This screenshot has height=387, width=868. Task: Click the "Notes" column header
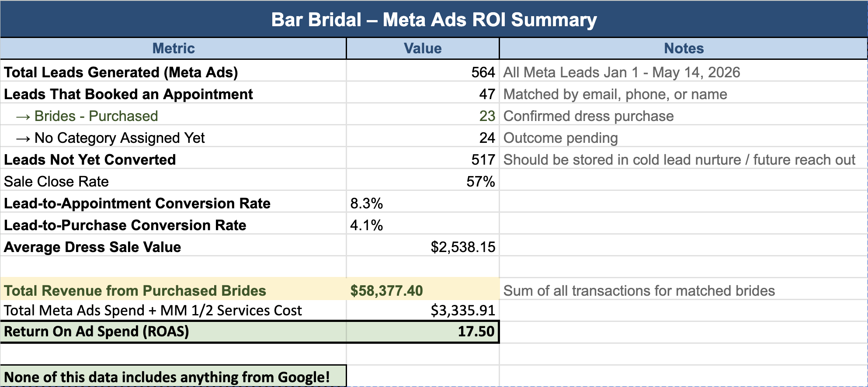684,48
